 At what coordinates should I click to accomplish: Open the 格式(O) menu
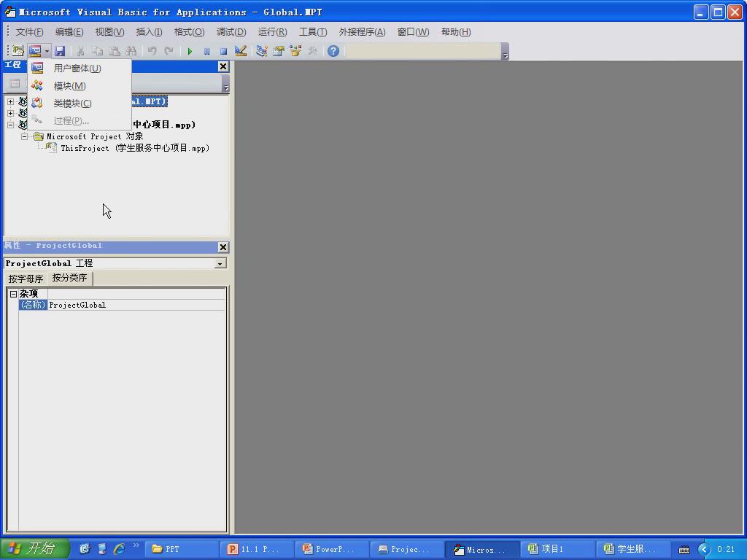pos(189,32)
